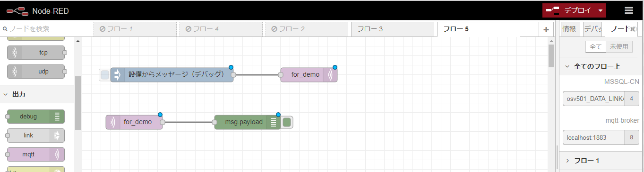The width and height of the screenshot is (644, 172).
Task: Click the Node-RED logo icon
Action: tap(17, 10)
